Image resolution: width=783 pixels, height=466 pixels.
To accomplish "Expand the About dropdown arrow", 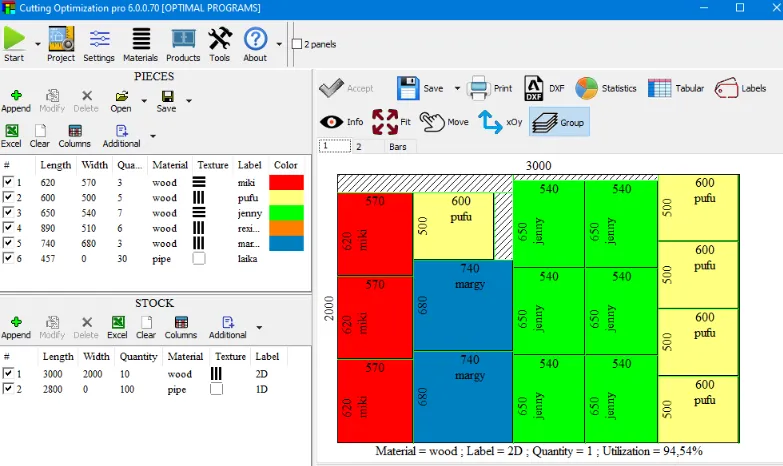I will [x=279, y=44].
